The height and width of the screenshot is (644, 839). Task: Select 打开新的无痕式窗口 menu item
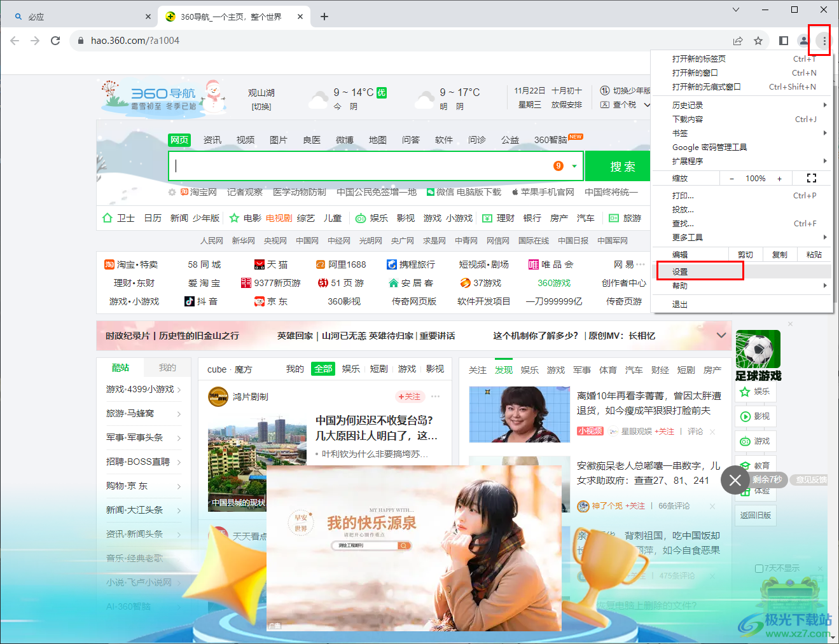click(x=742, y=86)
